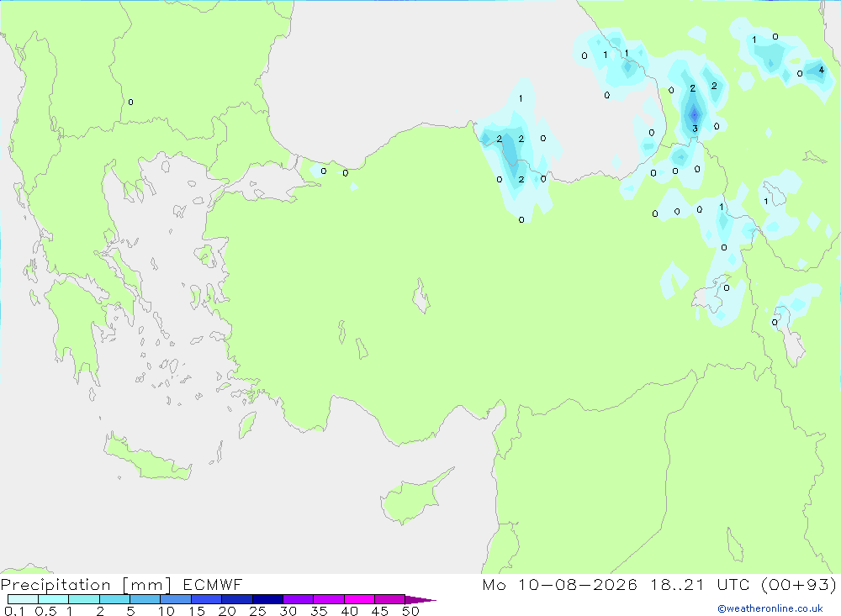Viewport: 841px width, 616px height.
Task: Click the '3' precipitation value on map
Action: pyautogui.click(x=696, y=129)
